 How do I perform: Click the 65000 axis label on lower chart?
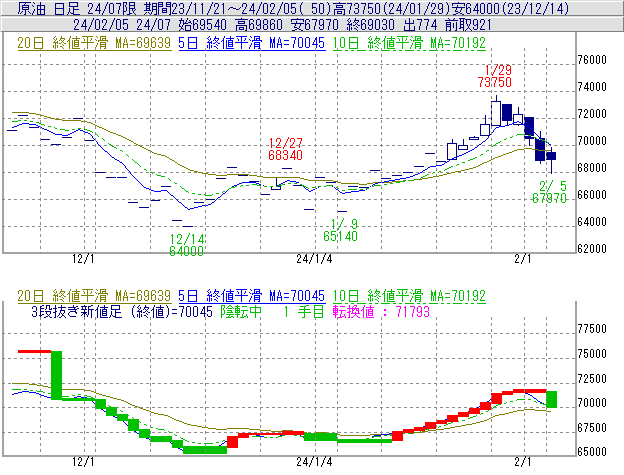point(592,452)
